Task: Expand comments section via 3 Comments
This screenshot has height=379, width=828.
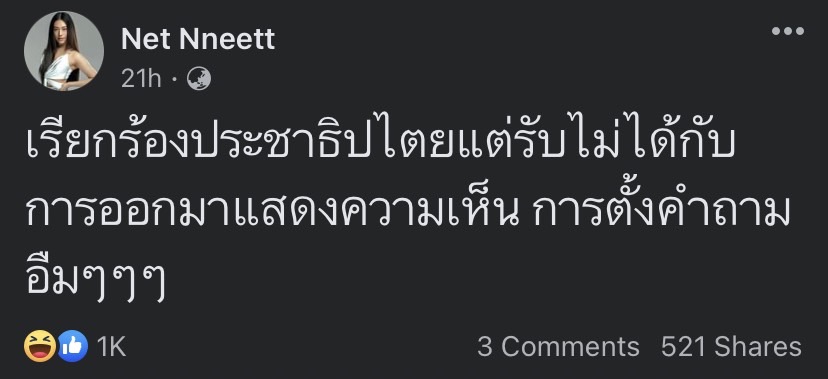Action: coord(558,347)
